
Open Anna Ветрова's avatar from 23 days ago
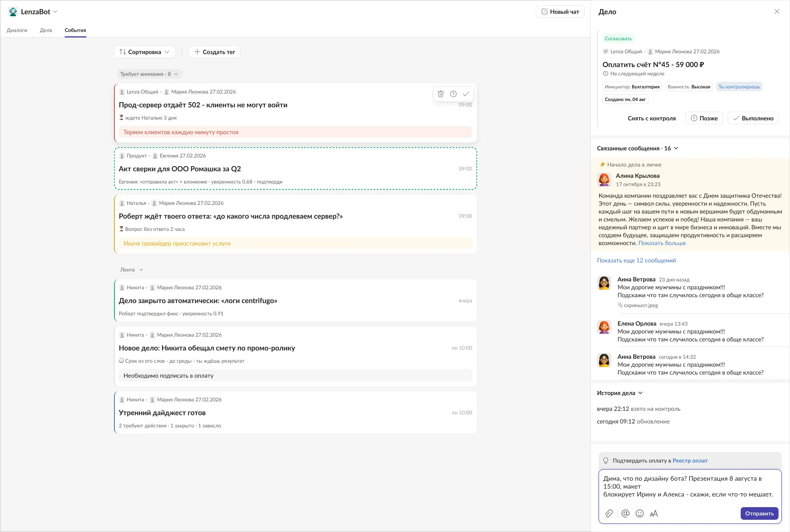tap(604, 283)
